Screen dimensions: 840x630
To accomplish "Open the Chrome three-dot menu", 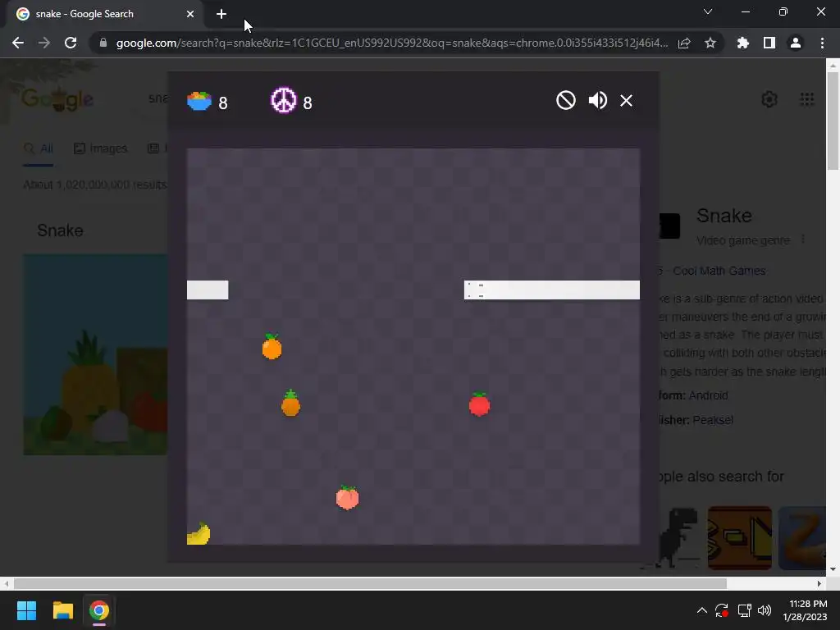I will (822, 43).
